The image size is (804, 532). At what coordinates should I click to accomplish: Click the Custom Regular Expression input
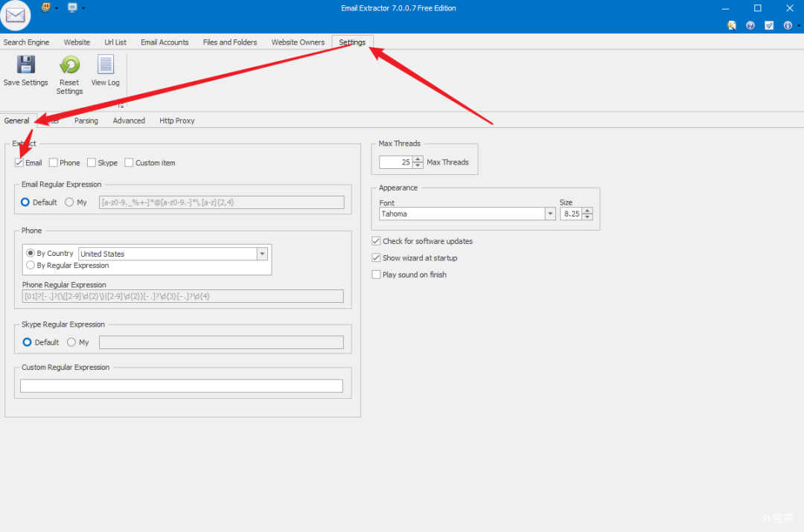[x=182, y=386]
